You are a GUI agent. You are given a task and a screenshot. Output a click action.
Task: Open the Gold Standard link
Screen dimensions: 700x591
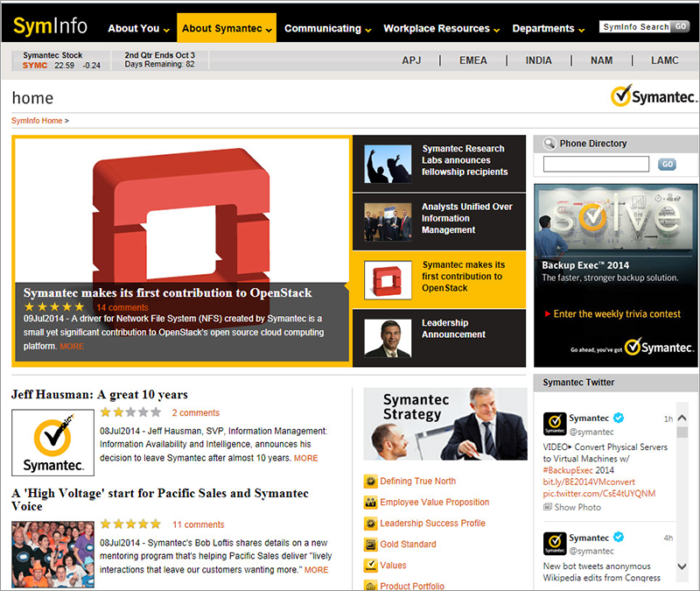point(408,544)
